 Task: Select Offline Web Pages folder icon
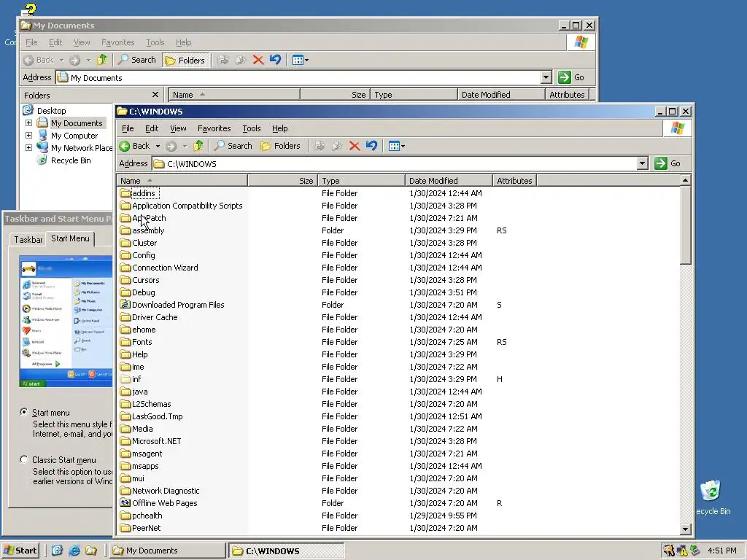pos(125,503)
